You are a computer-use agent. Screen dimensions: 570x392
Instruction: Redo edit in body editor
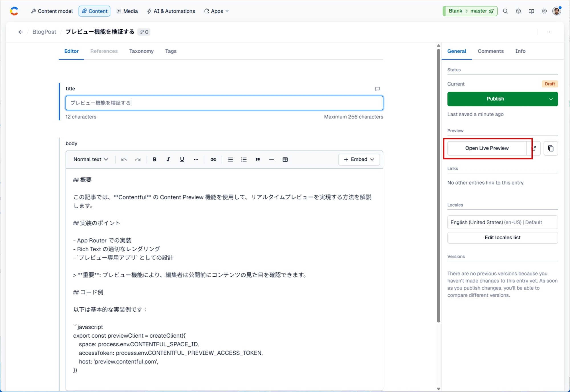(x=138, y=160)
